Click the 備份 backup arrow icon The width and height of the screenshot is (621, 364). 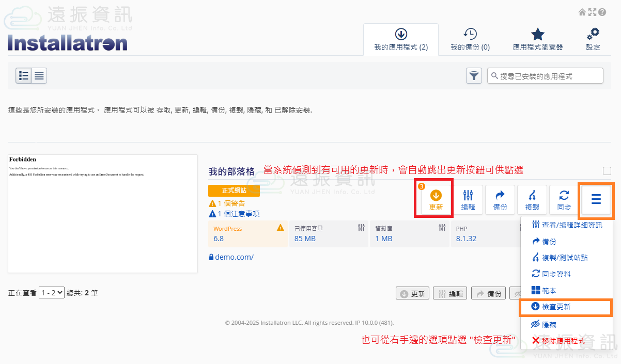point(500,200)
